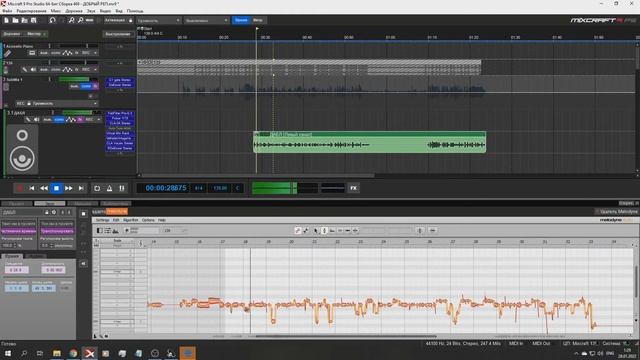The image size is (640, 360).
Task: Click the zoom out magnifier icon
Action: pyautogui.click(x=80, y=20)
